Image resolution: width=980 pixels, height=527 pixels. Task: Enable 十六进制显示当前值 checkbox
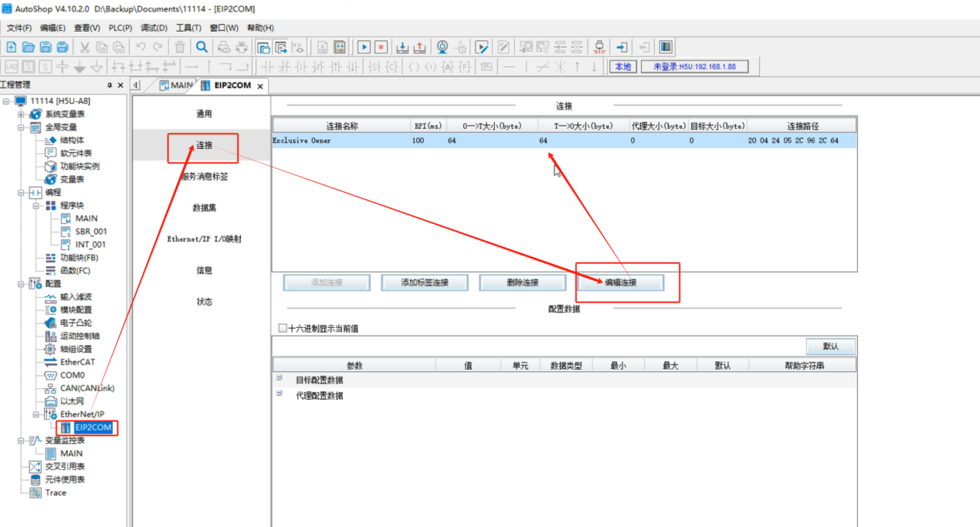282,328
